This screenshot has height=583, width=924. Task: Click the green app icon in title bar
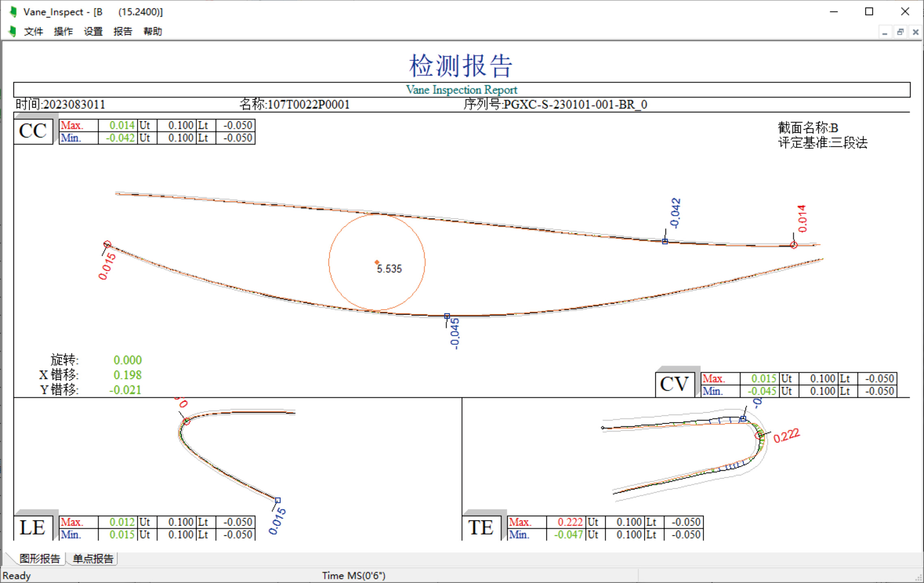click(13, 12)
